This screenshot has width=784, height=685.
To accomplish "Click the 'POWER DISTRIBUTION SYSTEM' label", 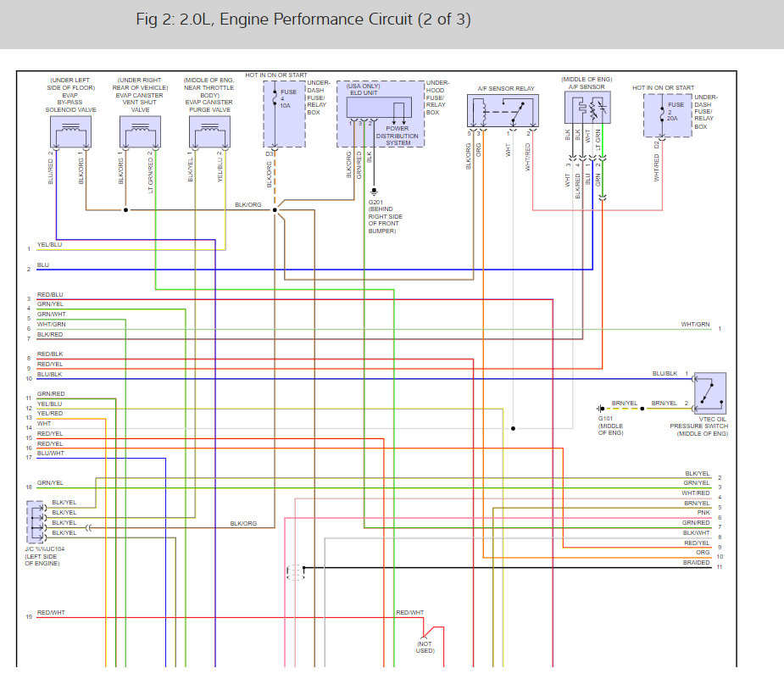I will [397, 136].
